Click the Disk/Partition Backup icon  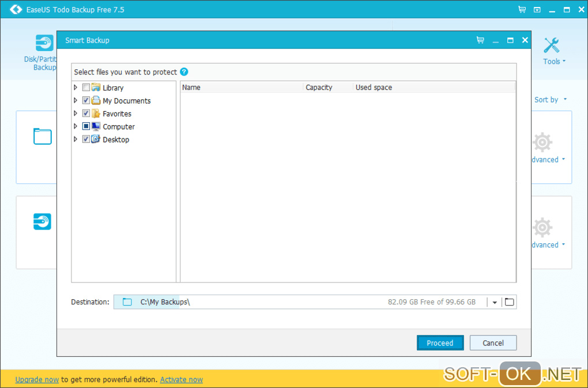(44, 43)
